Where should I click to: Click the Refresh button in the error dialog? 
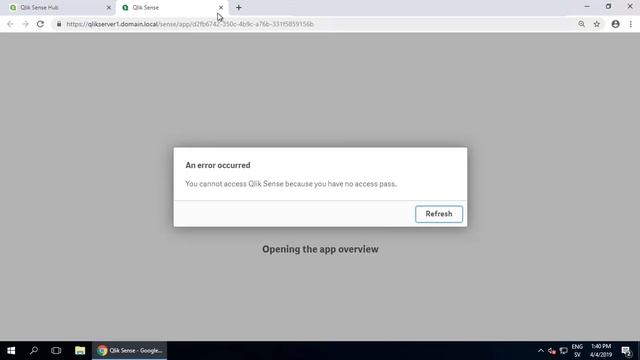click(x=439, y=214)
